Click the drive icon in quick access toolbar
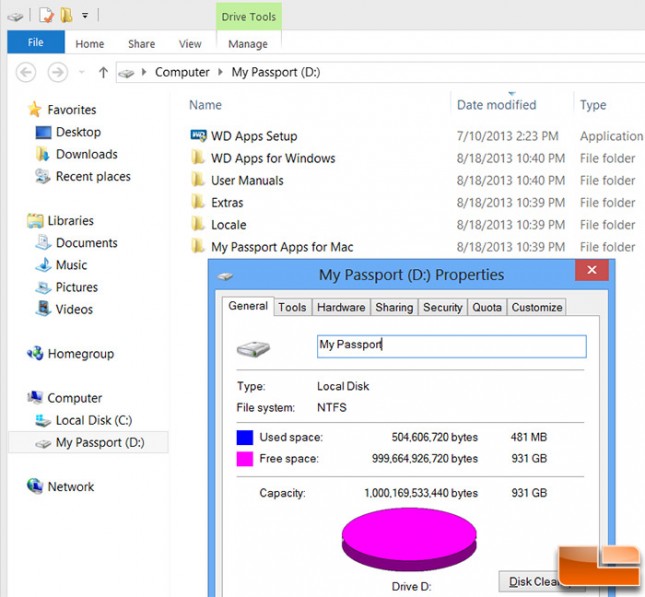Viewport: 645px width, 597px height. click(15, 16)
